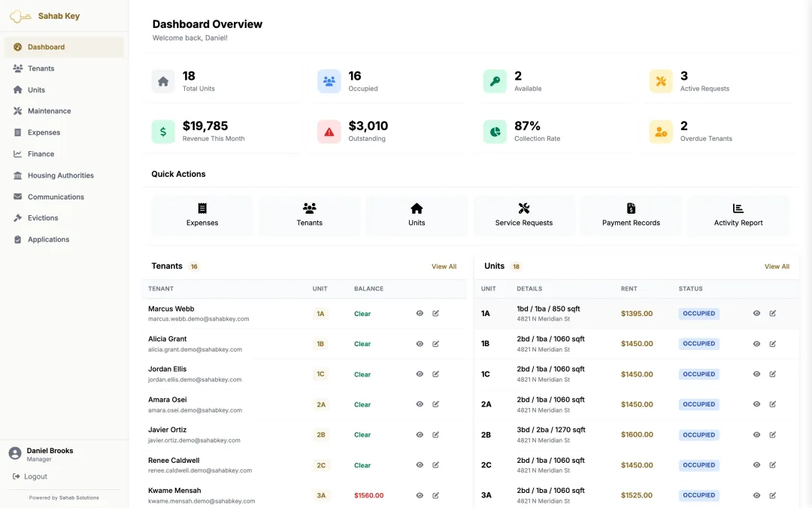Screen dimensions: 812x508
Task: Click View All in the Units panel
Action: pyautogui.click(x=777, y=266)
